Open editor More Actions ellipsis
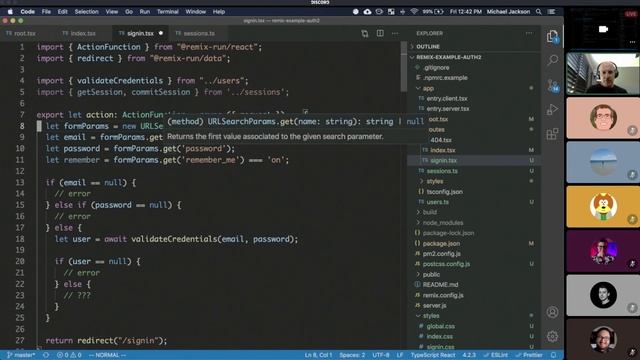Screen dimensions: 640x360 [395, 33]
